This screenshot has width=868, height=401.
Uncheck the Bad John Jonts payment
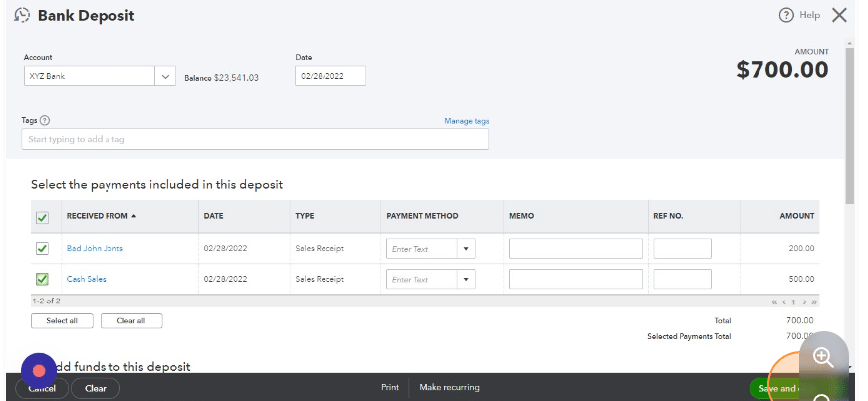tap(42, 249)
